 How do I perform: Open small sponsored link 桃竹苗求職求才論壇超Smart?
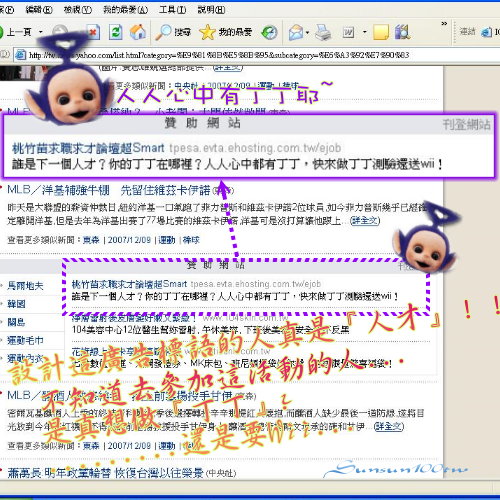[x=129, y=284]
